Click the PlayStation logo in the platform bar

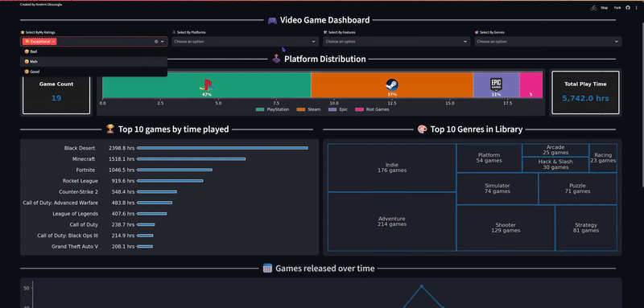207,85
